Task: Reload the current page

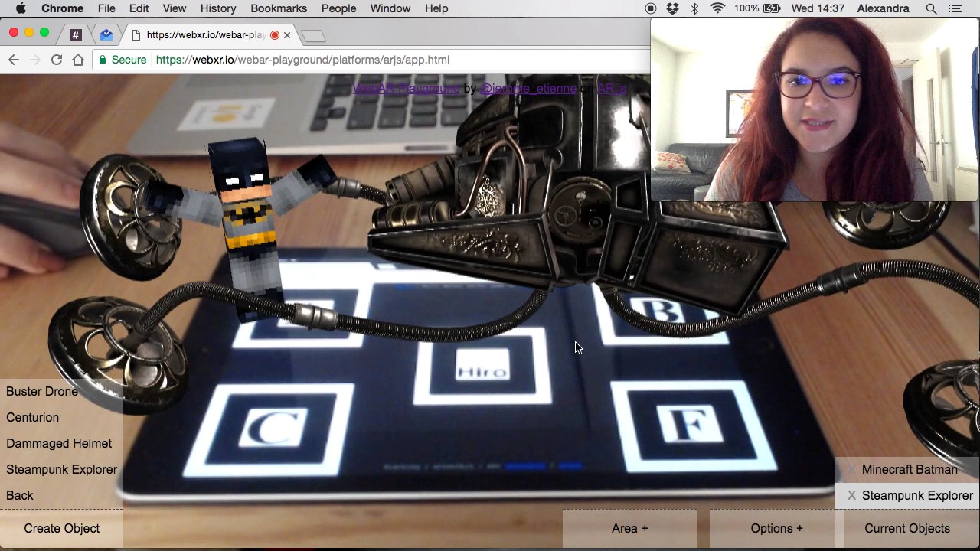Action: [57, 60]
